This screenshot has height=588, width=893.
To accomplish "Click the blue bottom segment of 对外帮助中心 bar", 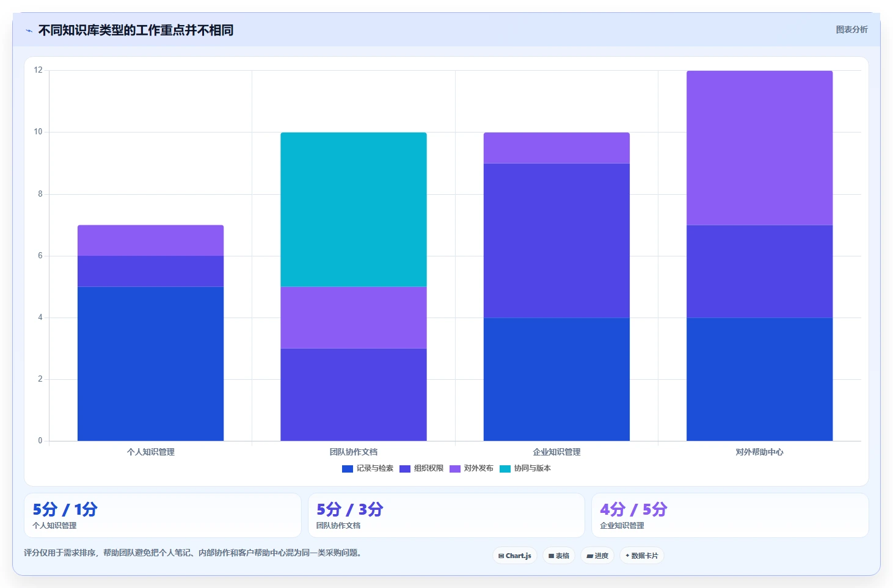I will click(x=760, y=379).
